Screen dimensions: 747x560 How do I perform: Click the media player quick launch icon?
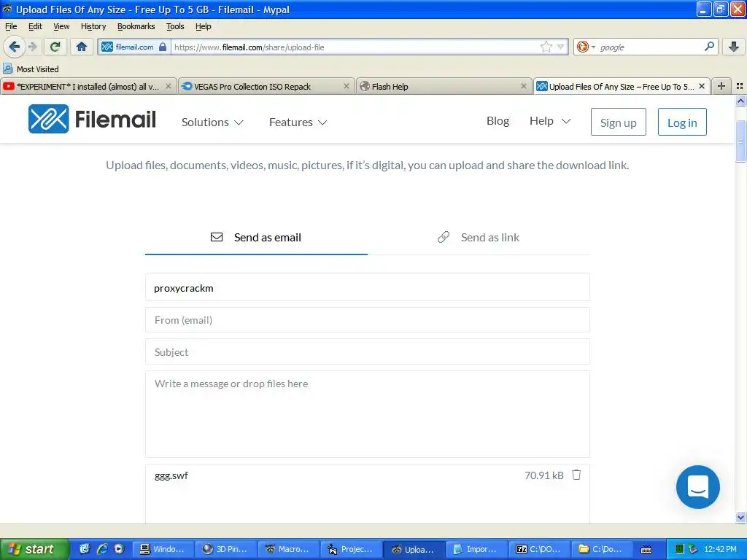tap(119, 549)
